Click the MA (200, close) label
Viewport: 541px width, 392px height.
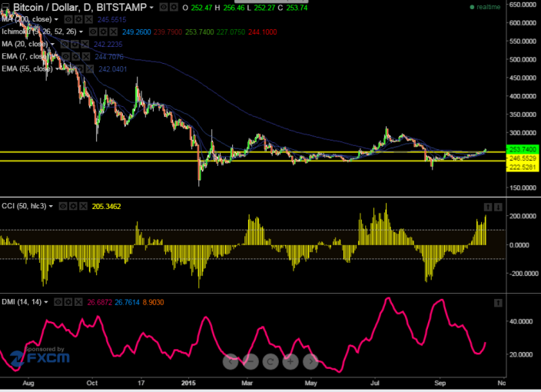(27, 19)
